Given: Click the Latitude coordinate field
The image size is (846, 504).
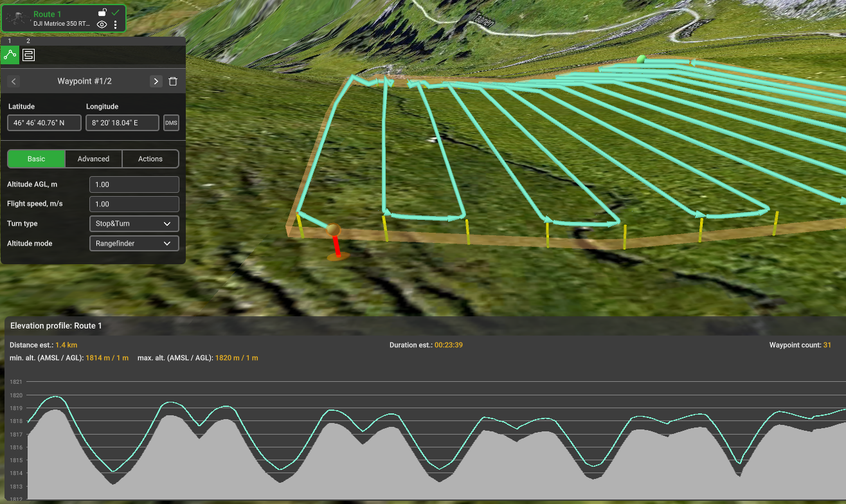Looking at the screenshot, I should click(44, 123).
